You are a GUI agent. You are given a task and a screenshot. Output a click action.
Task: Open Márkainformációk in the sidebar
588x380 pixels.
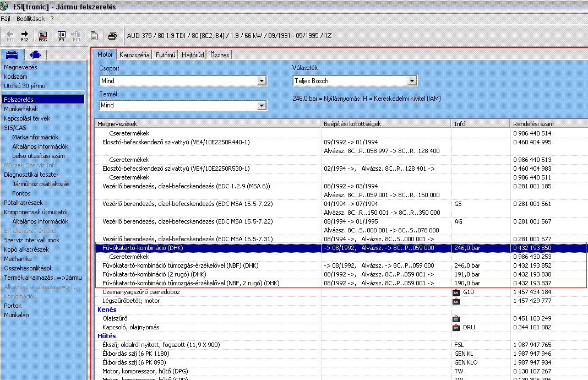pos(35,137)
